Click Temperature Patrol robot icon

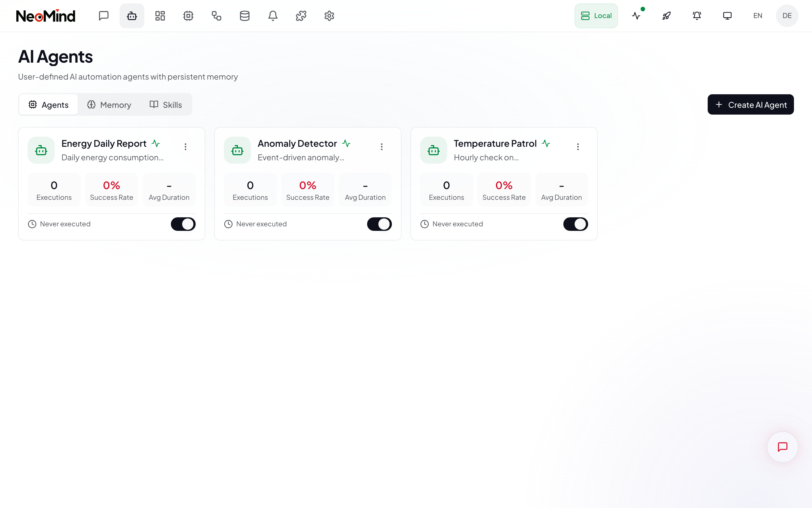[434, 150]
